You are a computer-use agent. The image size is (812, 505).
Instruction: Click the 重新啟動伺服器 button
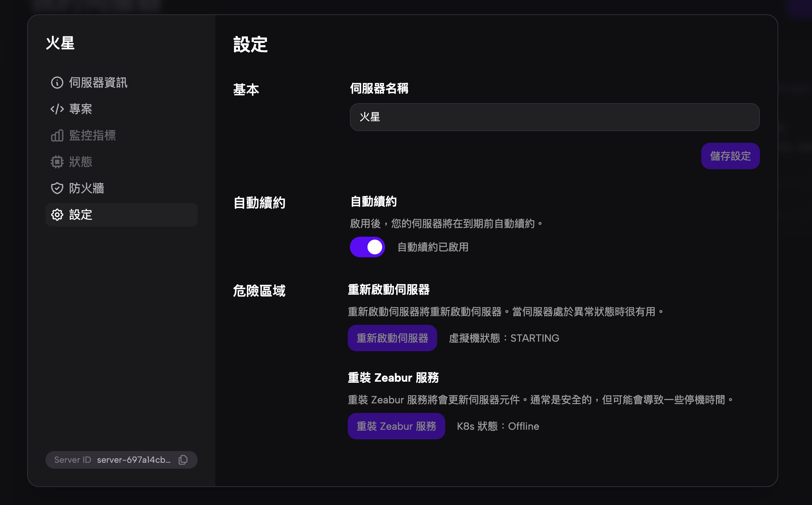tap(392, 338)
